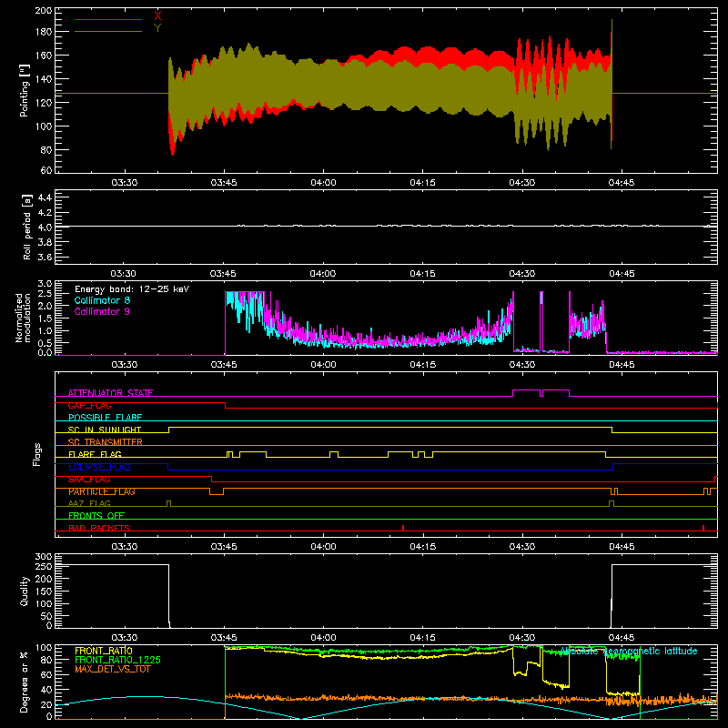Click the FRONT_RATIO_1225 legend entry
Screen dimensions: 728x728
click(118, 660)
